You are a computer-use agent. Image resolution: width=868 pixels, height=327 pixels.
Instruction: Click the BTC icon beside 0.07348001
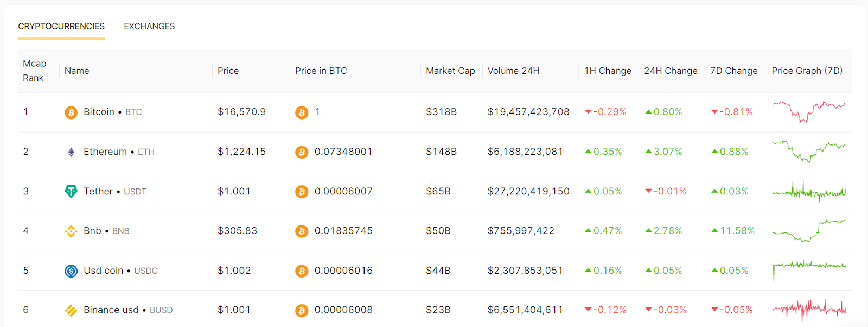(302, 152)
